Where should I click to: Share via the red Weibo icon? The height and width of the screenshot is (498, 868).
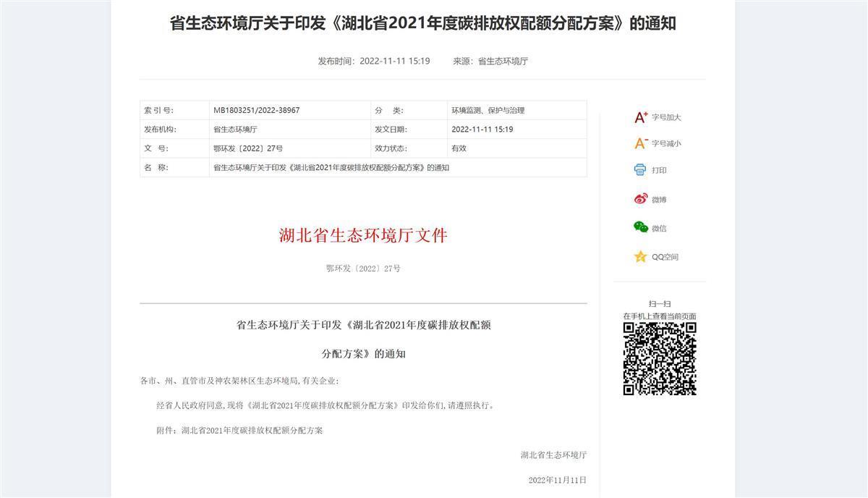pos(641,199)
